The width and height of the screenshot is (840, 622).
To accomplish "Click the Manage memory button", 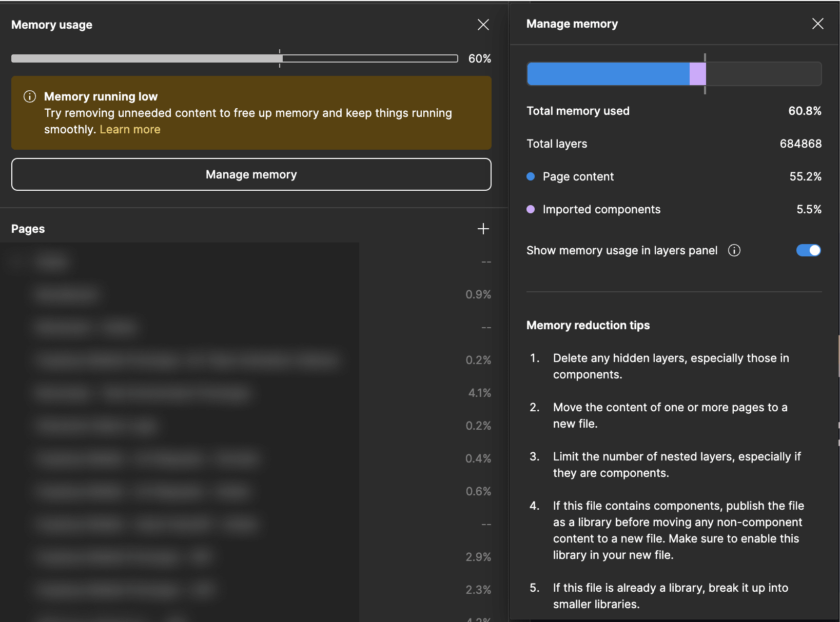I will (x=251, y=174).
